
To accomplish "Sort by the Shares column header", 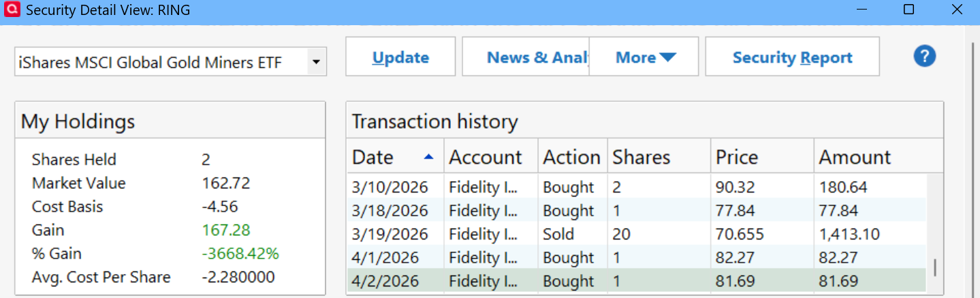I will pos(642,157).
